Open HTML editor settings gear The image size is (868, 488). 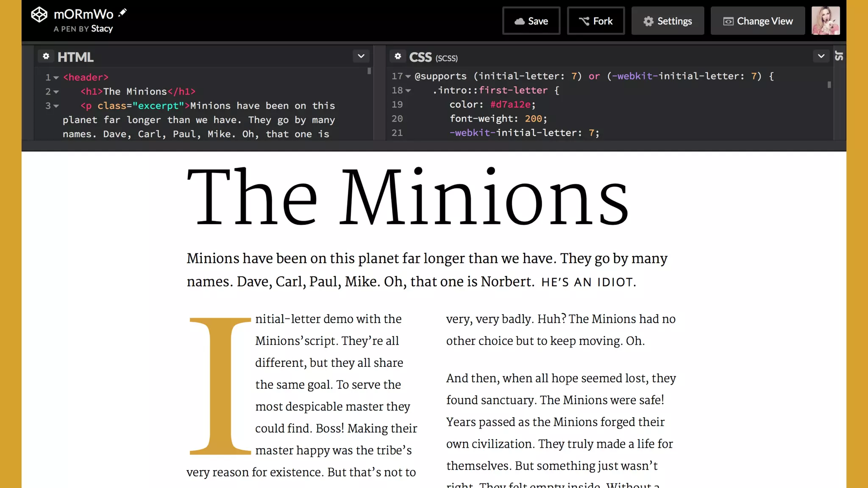46,56
